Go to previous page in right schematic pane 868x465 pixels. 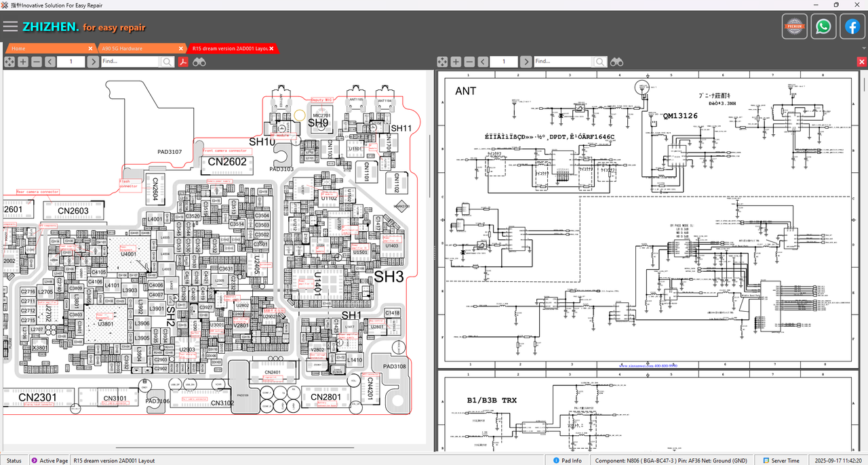click(483, 62)
